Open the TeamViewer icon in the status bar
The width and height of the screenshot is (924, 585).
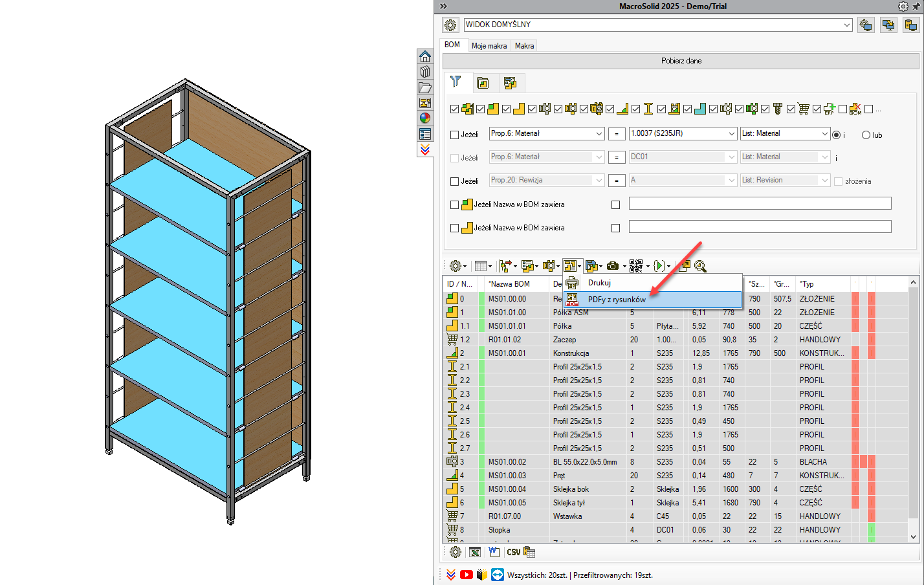pos(498,575)
